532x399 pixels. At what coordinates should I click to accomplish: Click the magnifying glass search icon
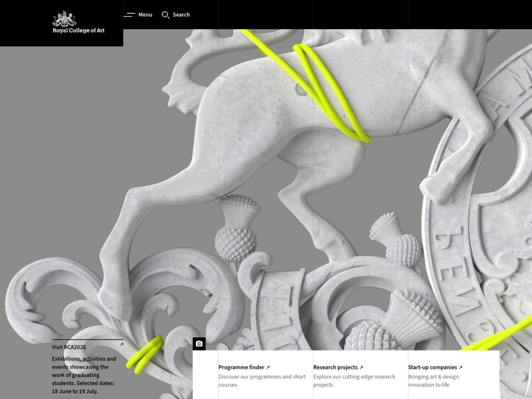(165, 15)
